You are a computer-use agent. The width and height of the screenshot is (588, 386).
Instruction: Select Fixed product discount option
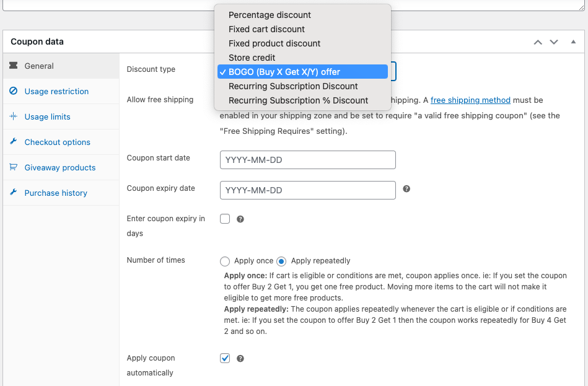pyautogui.click(x=302, y=43)
